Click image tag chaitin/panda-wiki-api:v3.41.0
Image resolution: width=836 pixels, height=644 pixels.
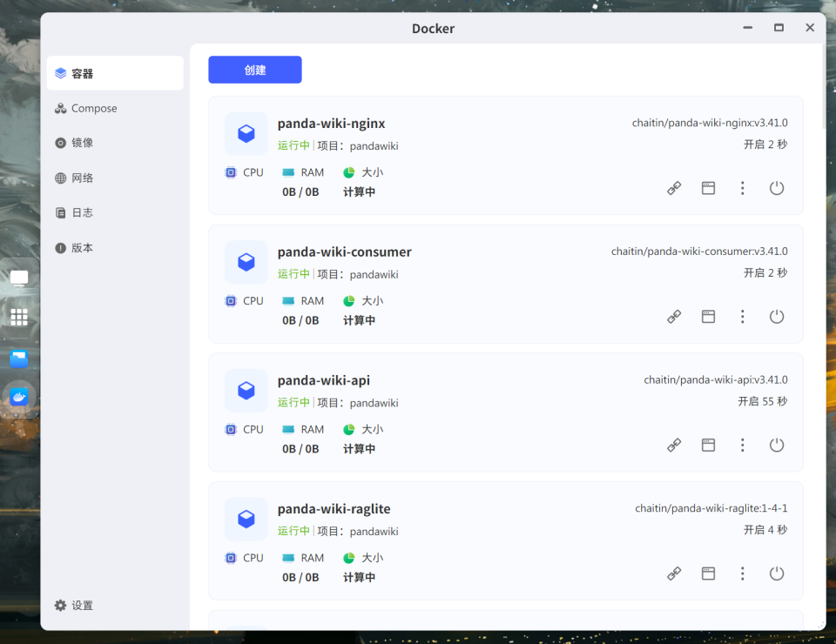pos(716,379)
